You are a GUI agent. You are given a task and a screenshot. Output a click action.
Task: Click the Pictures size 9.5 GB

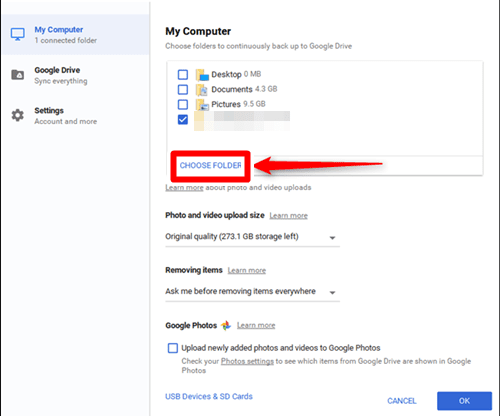click(x=254, y=104)
